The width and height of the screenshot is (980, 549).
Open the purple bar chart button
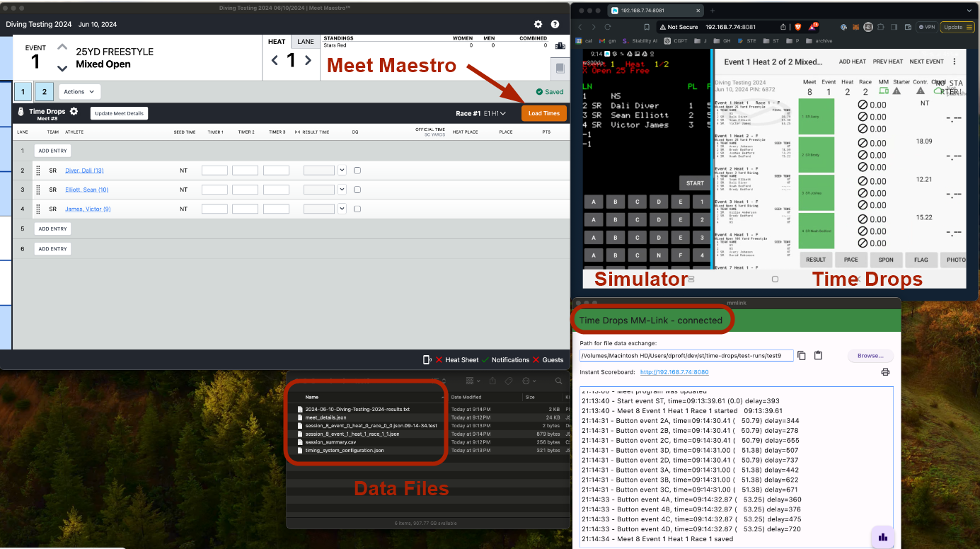(882, 537)
